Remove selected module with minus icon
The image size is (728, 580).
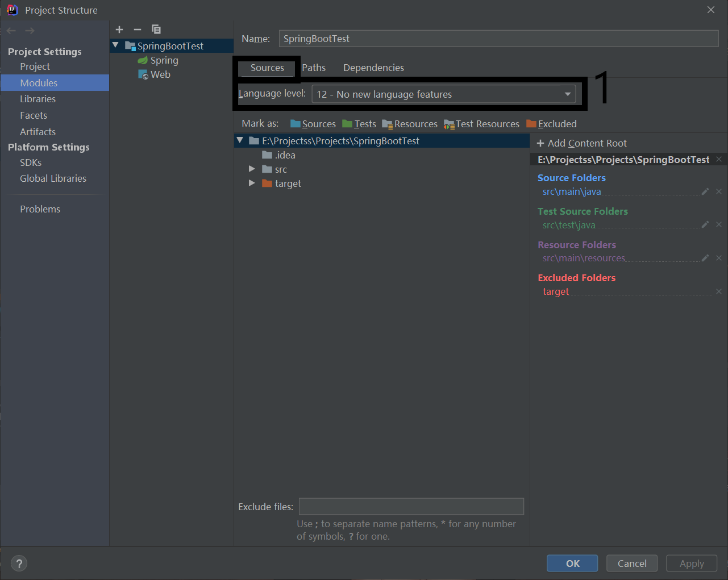pyautogui.click(x=138, y=30)
